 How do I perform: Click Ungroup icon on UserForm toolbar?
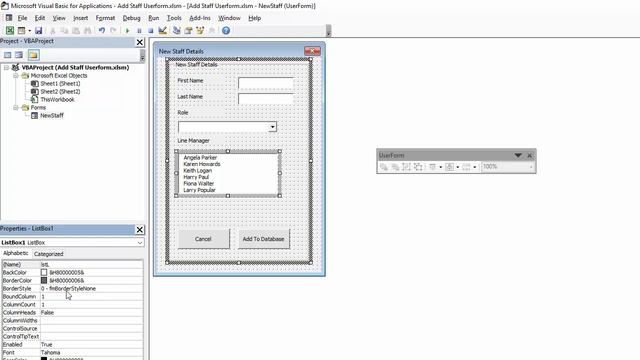click(x=418, y=167)
